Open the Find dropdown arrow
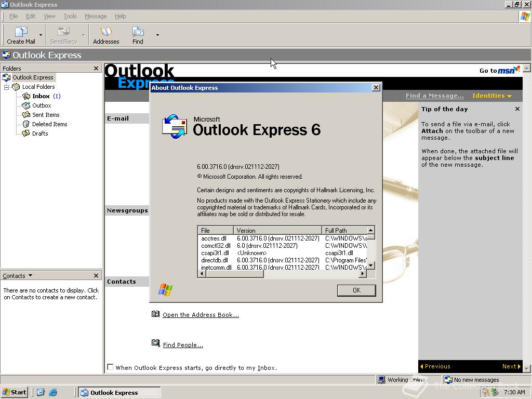 pos(157,35)
